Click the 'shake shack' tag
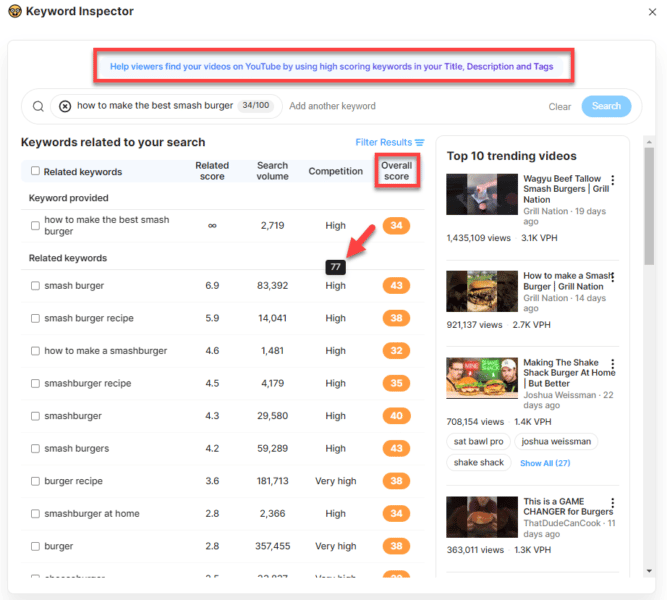Viewport: 667px width, 600px height. (479, 462)
